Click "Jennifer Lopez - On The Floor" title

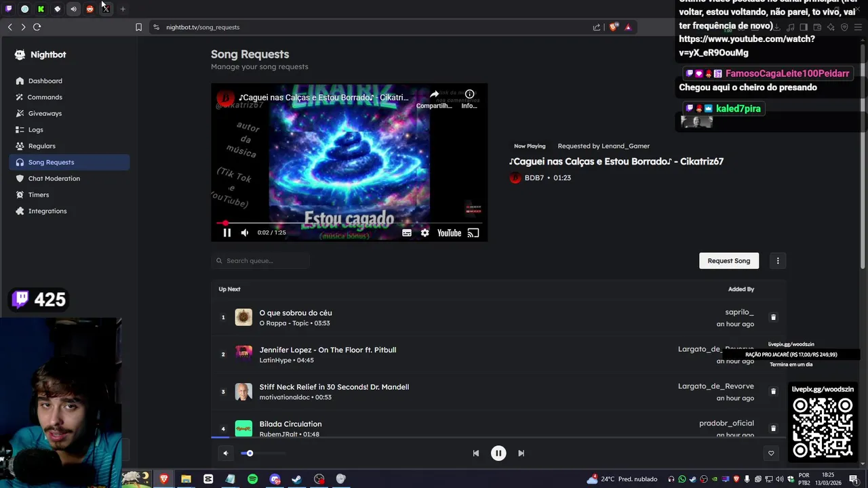(328, 350)
